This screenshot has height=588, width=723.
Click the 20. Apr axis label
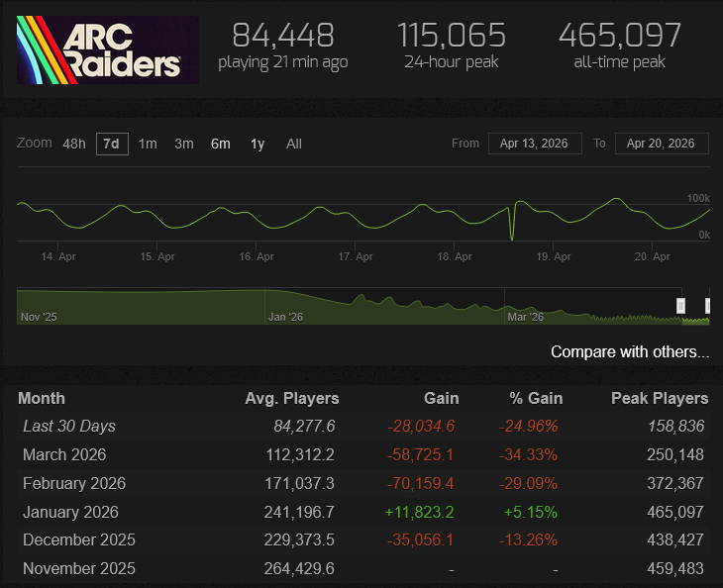point(653,256)
